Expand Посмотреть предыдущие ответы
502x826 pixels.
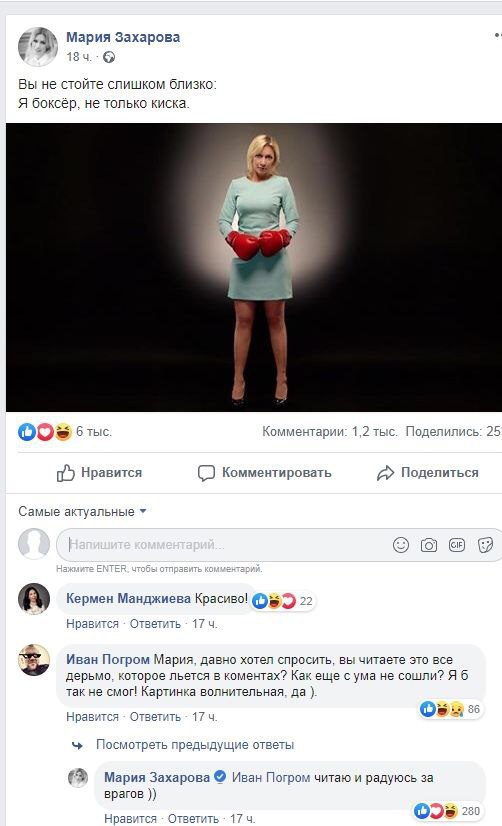coord(194,745)
